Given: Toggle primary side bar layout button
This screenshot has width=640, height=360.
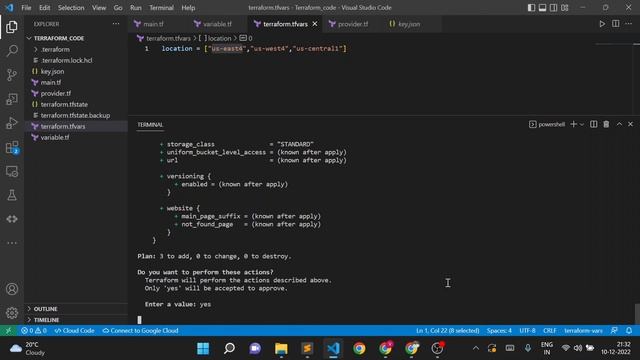Looking at the screenshot, I should tap(531, 8).
